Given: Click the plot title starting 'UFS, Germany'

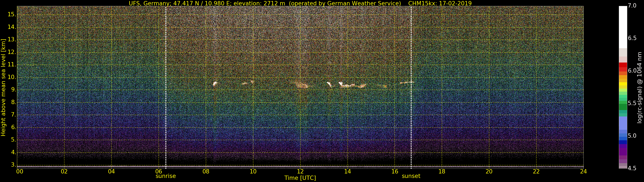Looking at the screenshot, I should pyautogui.click(x=300, y=3).
